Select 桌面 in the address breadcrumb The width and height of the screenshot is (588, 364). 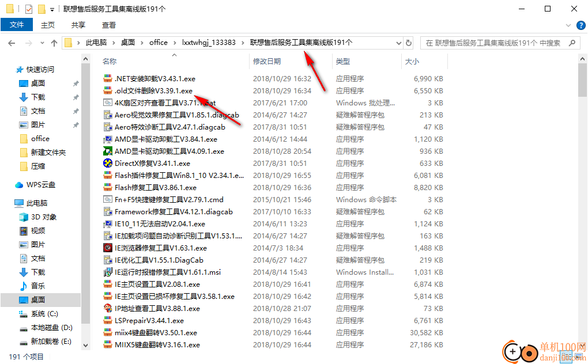(x=128, y=43)
